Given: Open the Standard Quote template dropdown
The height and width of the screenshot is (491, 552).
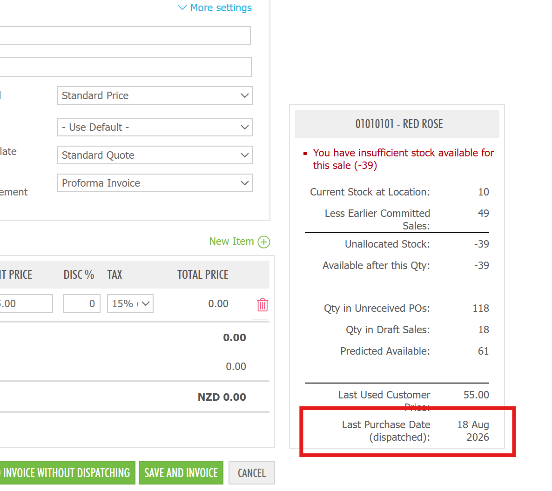Looking at the screenshot, I should pos(155,155).
